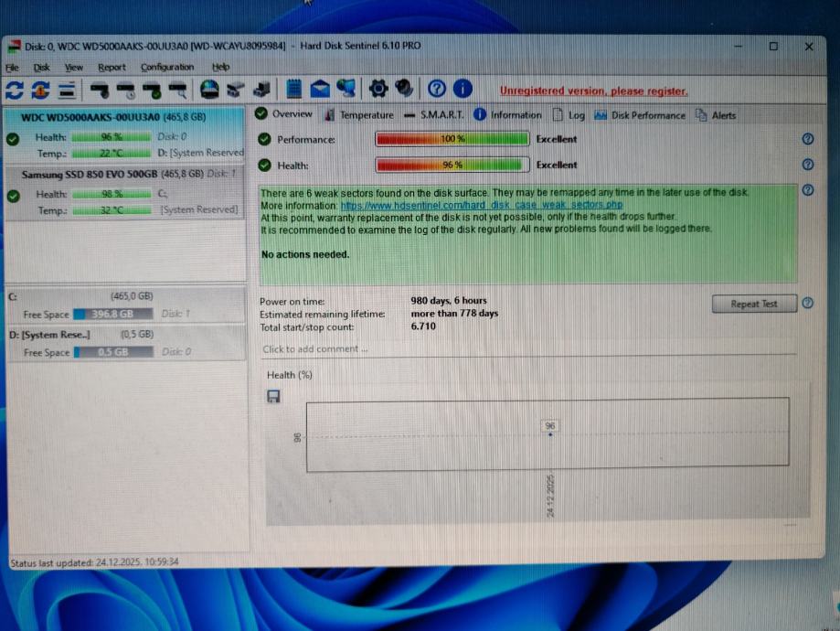
Task: Click the C: free space 396.8 GB bar
Action: point(113,314)
